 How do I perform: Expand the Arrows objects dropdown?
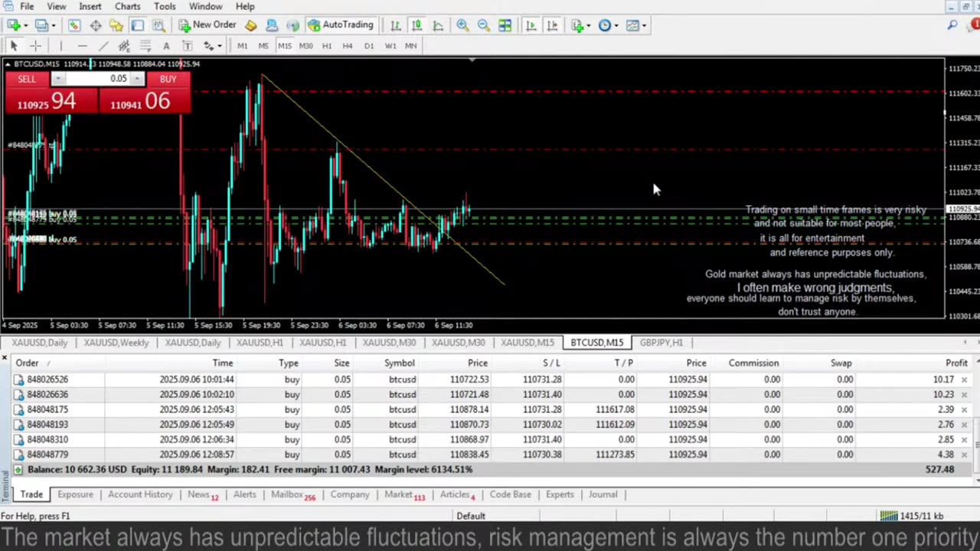(219, 46)
